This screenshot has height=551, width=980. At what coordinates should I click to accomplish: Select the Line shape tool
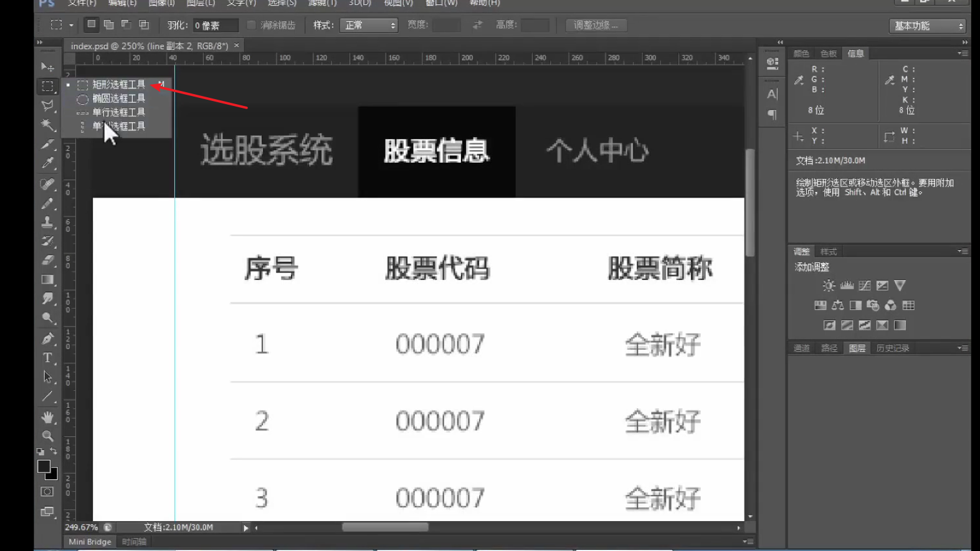click(x=47, y=396)
